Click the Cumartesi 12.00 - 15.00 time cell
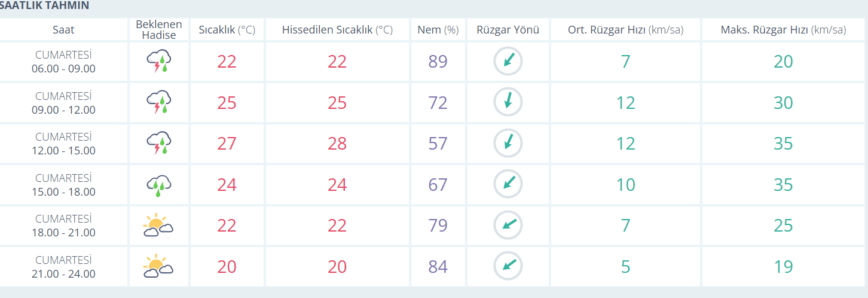Image resolution: width=868 pixels, height=298 pixels. (63, 144)
